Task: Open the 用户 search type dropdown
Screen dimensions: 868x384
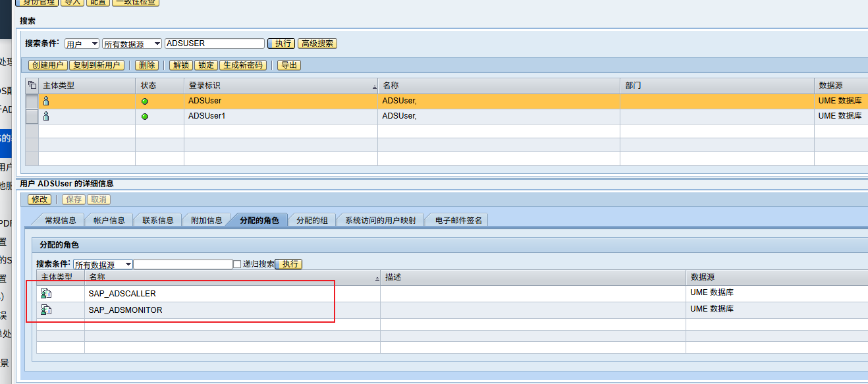Action: click(82, 43)
